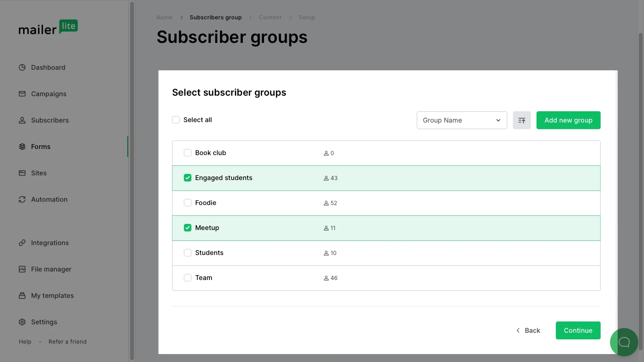Screen dimensions: 644x362
Task: Click the Dashboard icon in sidebar
Action: (22, 67)
